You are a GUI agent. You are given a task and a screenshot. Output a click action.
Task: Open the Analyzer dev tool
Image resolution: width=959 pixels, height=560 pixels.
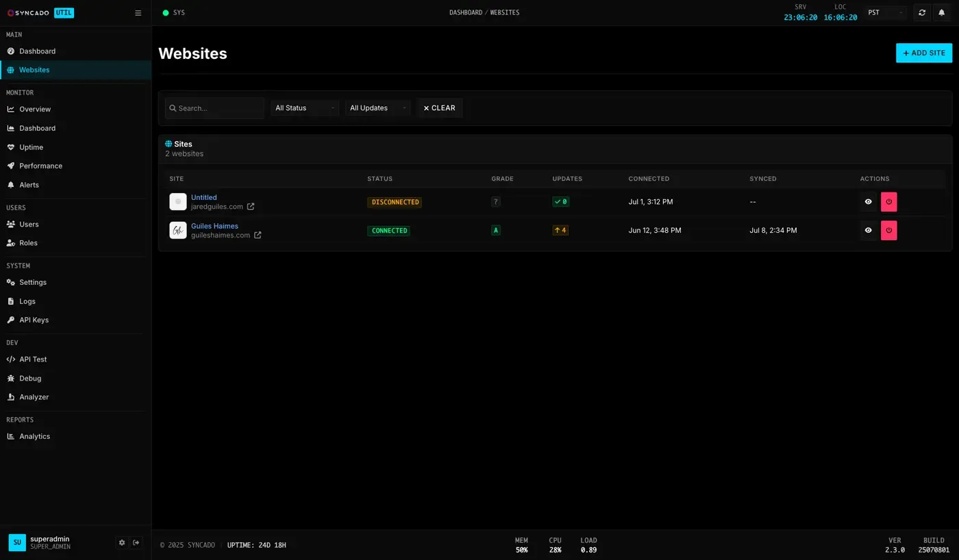75,397
